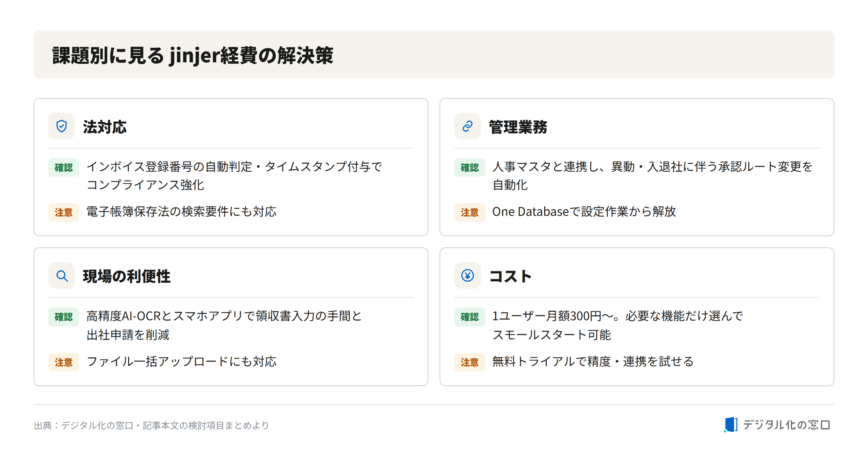
Task: Click the link chain icon beside 管理業務
Action: click(x=468, y=126)
